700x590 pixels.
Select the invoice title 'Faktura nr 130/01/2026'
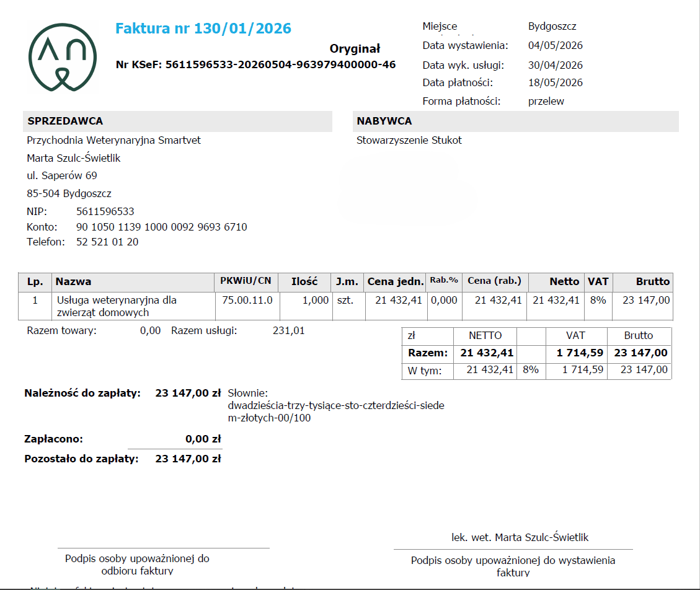click(x=203, y=29)
